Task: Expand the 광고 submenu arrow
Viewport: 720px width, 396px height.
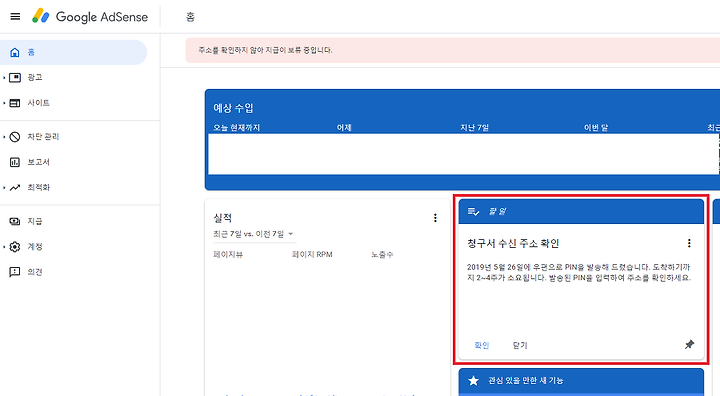Action: 4,78
